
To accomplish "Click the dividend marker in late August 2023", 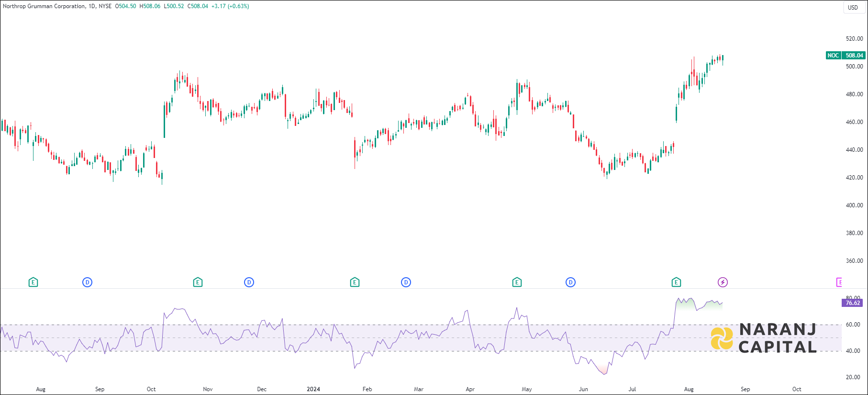I will pyautogui.click(x=87, y=282).
